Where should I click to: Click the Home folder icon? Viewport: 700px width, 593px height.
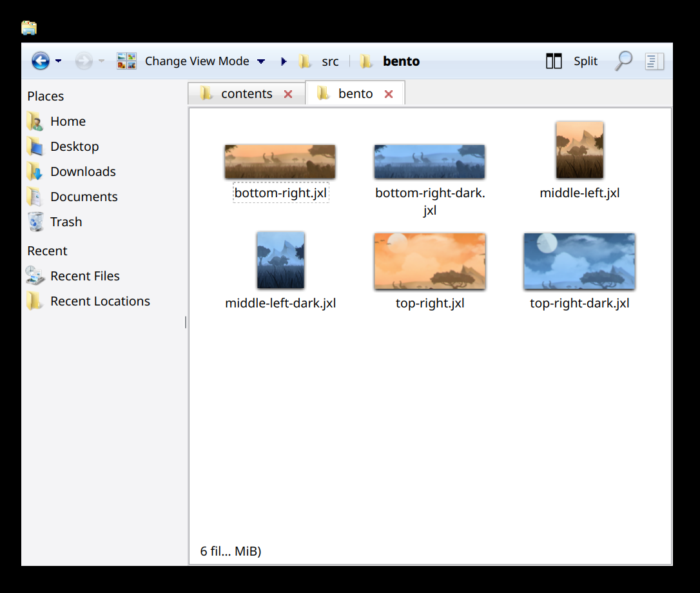pos(35,121)
